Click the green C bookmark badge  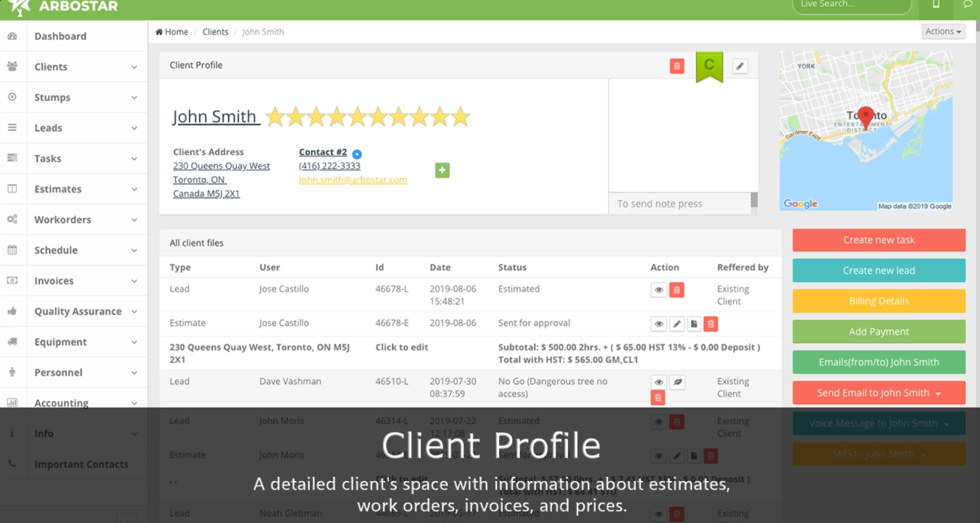(x=709, y=66)
